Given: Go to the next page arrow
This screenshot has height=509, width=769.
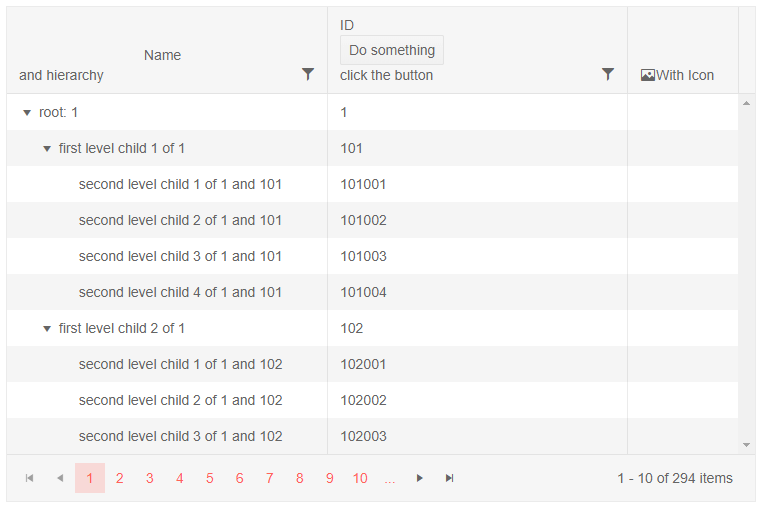Looking at the screenshot, I should (x=420, y=478).
